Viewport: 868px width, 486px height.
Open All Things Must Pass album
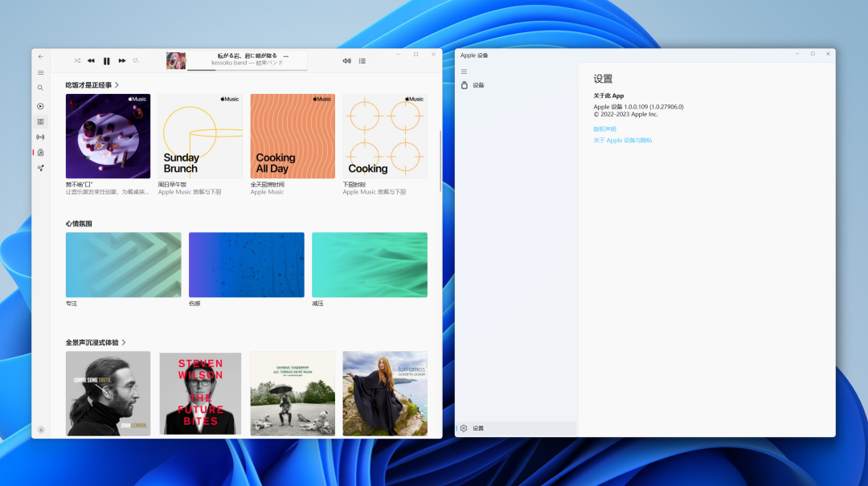293,393
